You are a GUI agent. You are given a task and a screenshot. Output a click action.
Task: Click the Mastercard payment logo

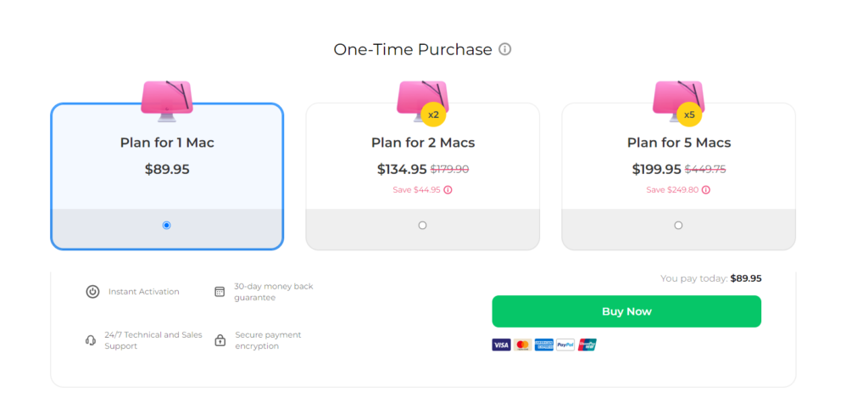pos(522,345)
